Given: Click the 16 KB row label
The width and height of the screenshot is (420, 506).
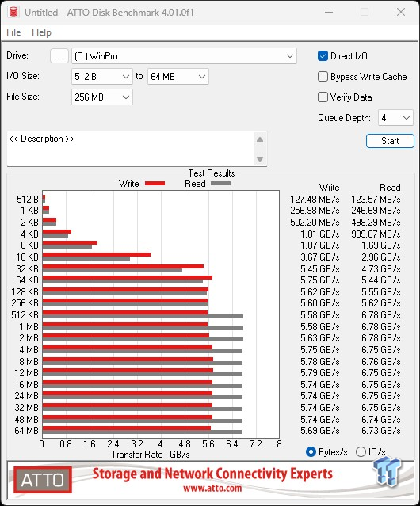Looking at the screenshot, I should [28, 257].
